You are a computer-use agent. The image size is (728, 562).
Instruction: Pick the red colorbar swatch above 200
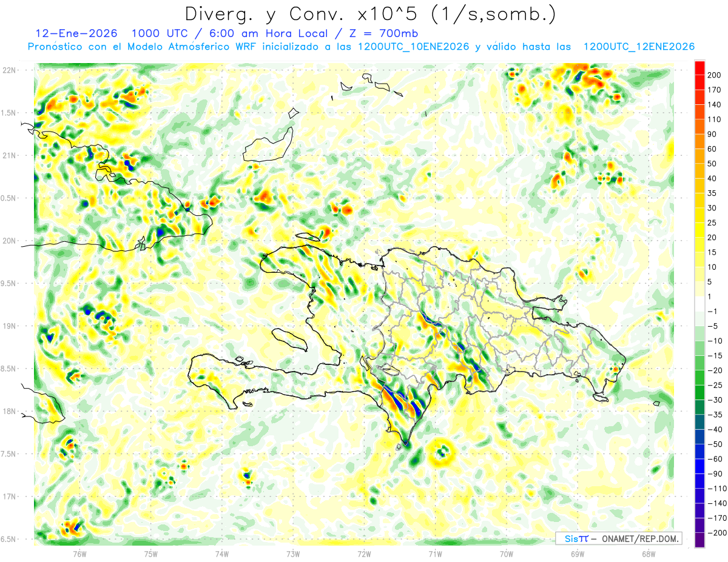tap(699, 68)
